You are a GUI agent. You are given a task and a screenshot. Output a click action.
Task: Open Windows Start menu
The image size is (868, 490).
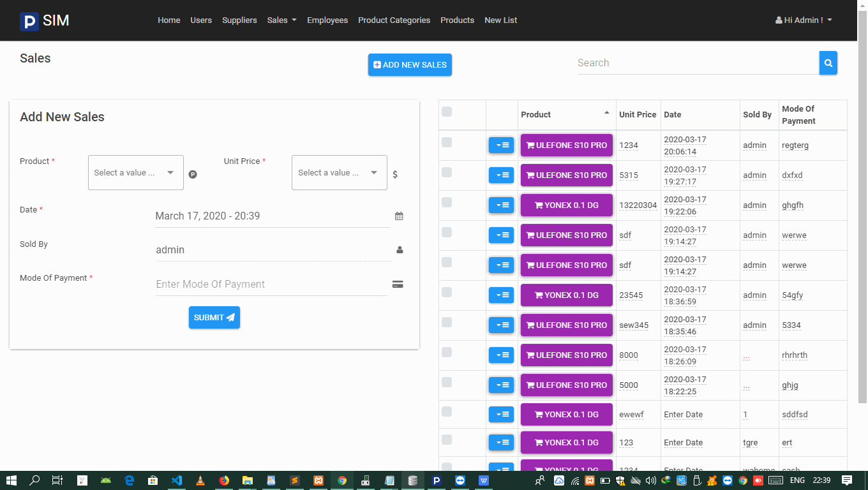coord(11,480)
